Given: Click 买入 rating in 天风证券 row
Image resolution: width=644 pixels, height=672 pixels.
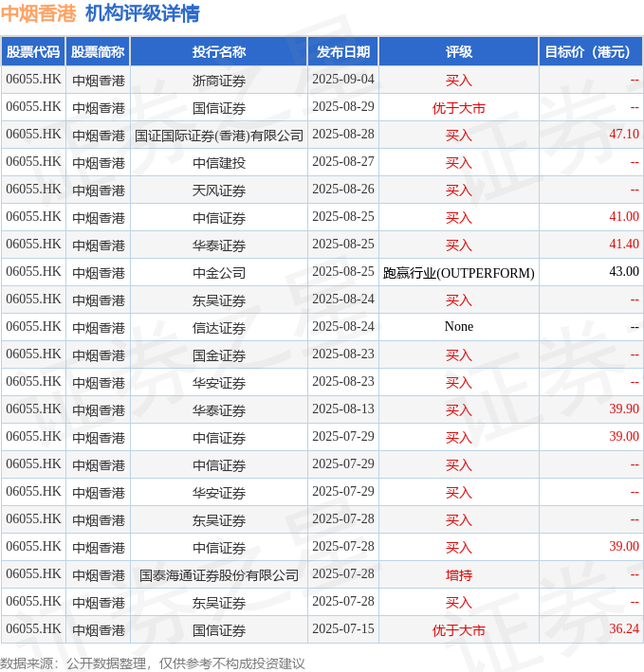Looking at the screenshot, I should click(x=458, y=190).
